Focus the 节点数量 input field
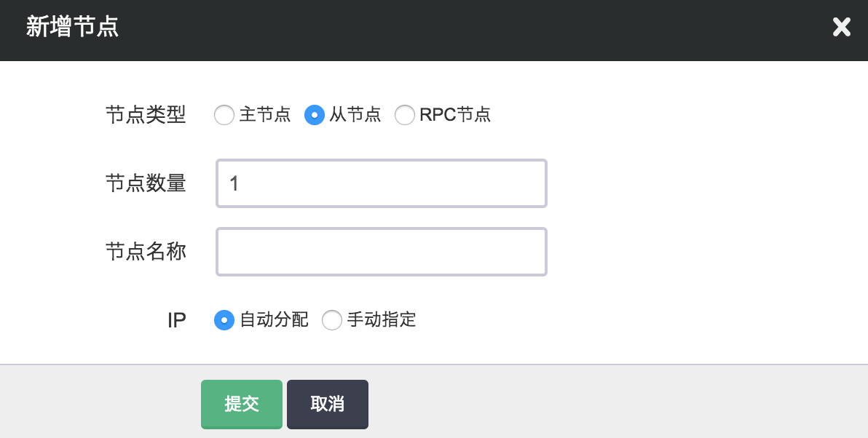This screenshot has height=438, width=868. tap(381, 183)
